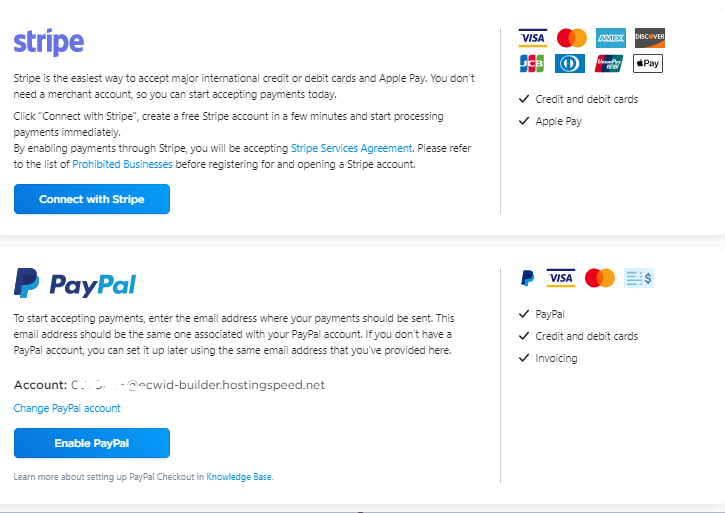Click the small PayPal icon in features panel

(527, 278)
